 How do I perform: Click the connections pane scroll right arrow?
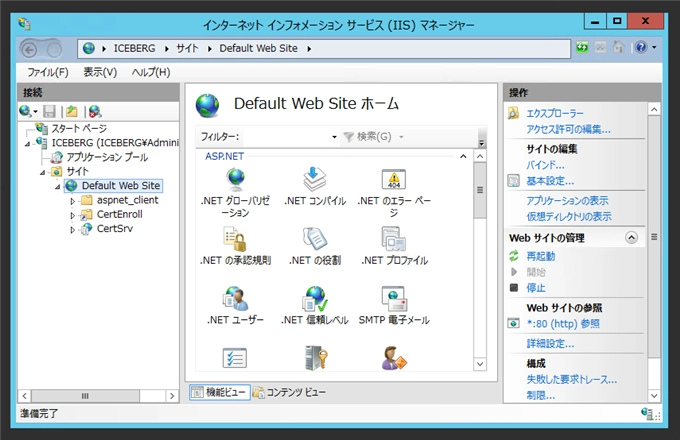click(x=172, y=396)
